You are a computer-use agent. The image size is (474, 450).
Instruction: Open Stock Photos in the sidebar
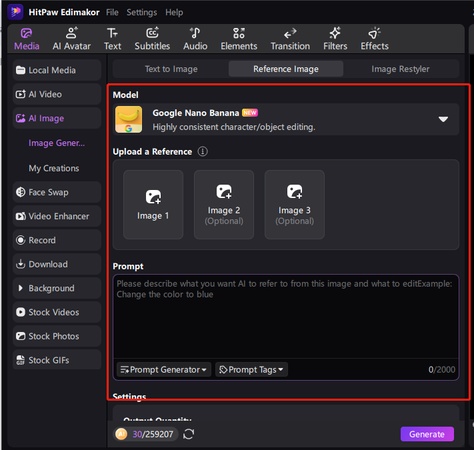pos(57,336)
